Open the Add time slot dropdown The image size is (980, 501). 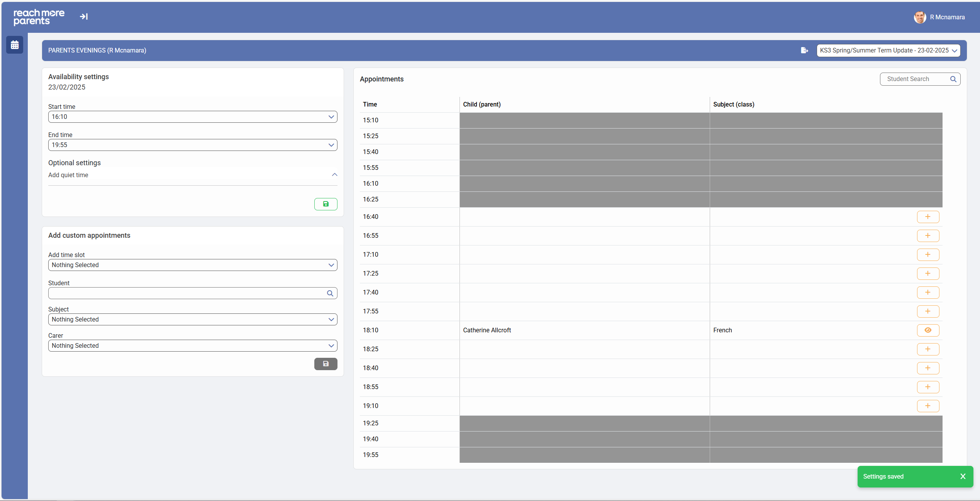coord(192,265)
